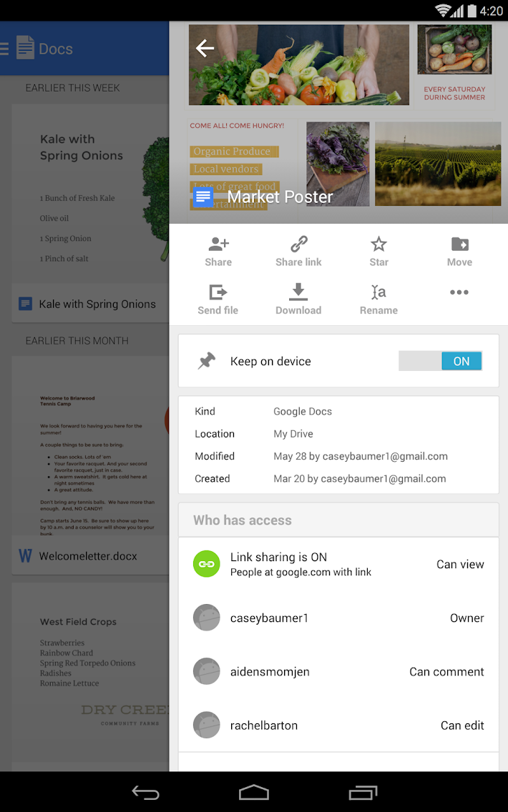Open the Docs hamburger navigation menu
The image size is (508, 812).
click(4, 49)
